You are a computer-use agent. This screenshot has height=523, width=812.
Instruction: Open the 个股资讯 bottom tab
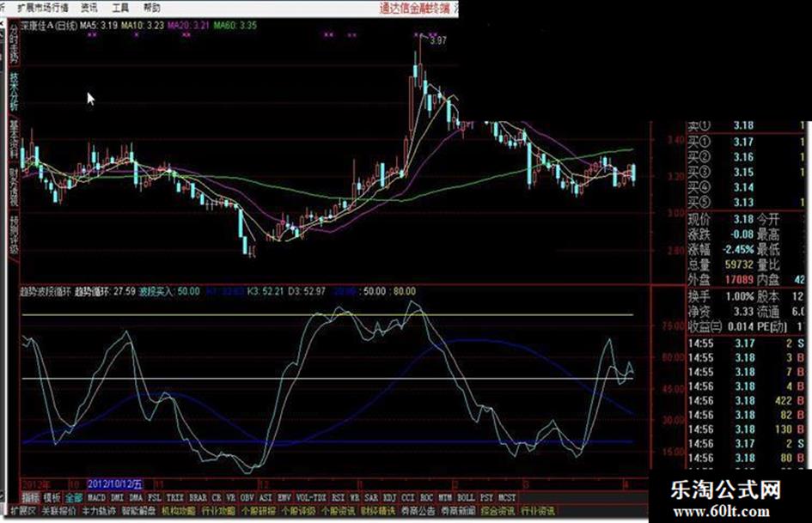pos(339,511)
